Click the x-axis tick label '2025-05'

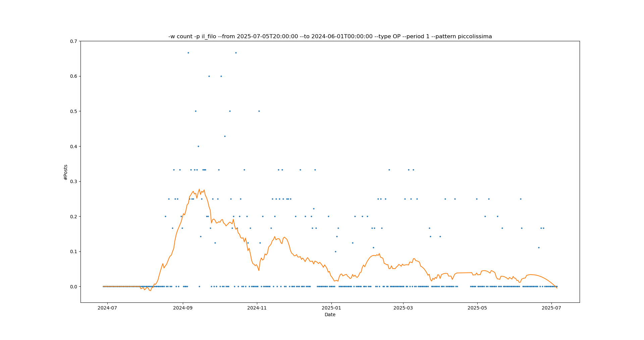(477, 308)
